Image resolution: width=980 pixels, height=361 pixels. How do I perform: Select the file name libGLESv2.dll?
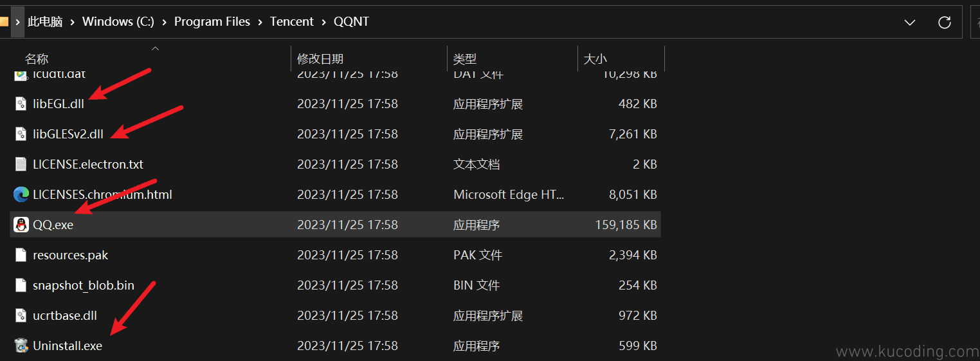coord(68,134)
